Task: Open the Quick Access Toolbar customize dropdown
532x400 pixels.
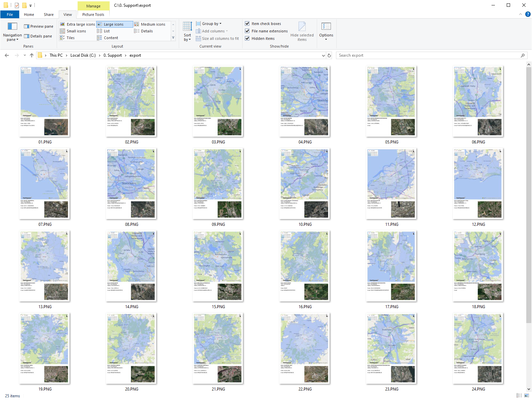Action: 30,5
